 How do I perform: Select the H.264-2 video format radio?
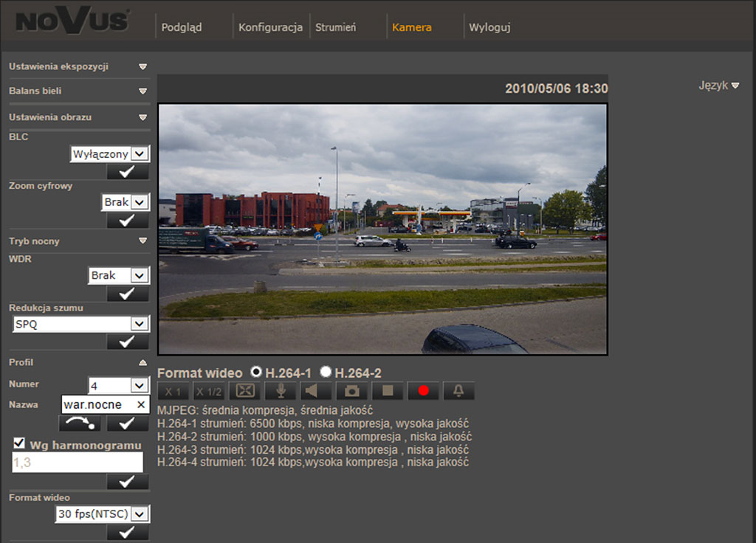pyautogui.click(x=326, y=372)
